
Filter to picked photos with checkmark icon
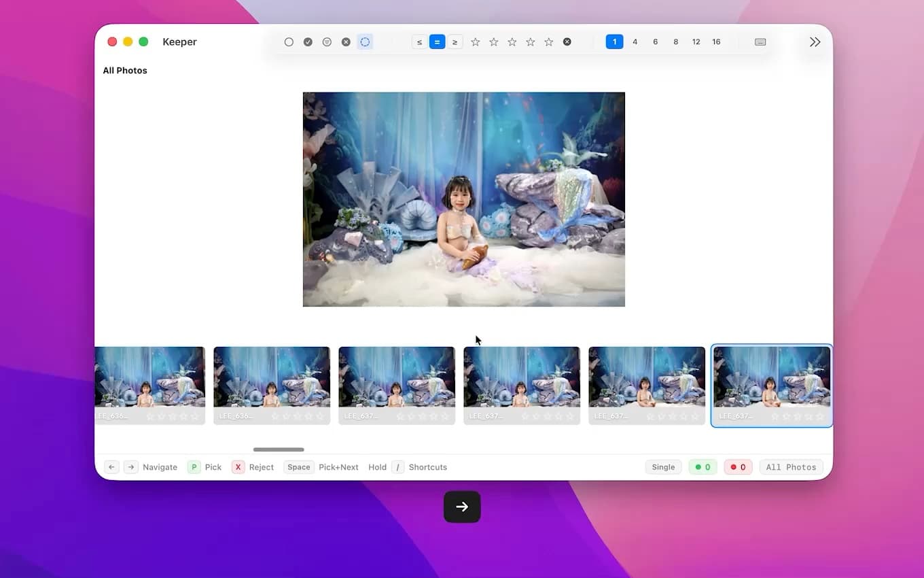308,41
